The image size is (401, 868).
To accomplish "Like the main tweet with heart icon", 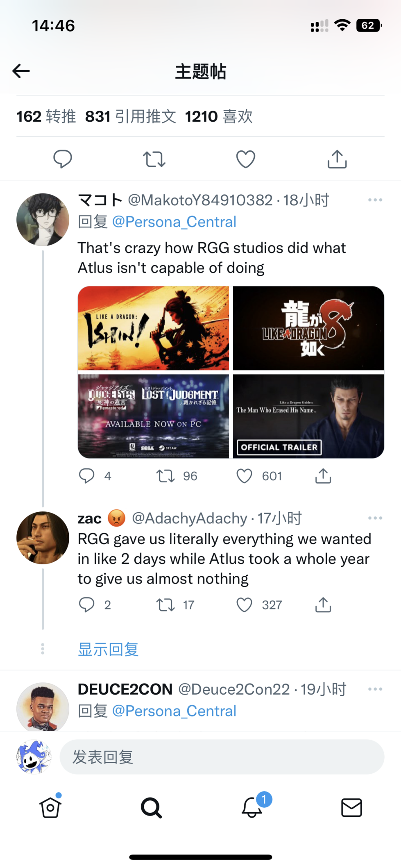I will click(246, 159).
